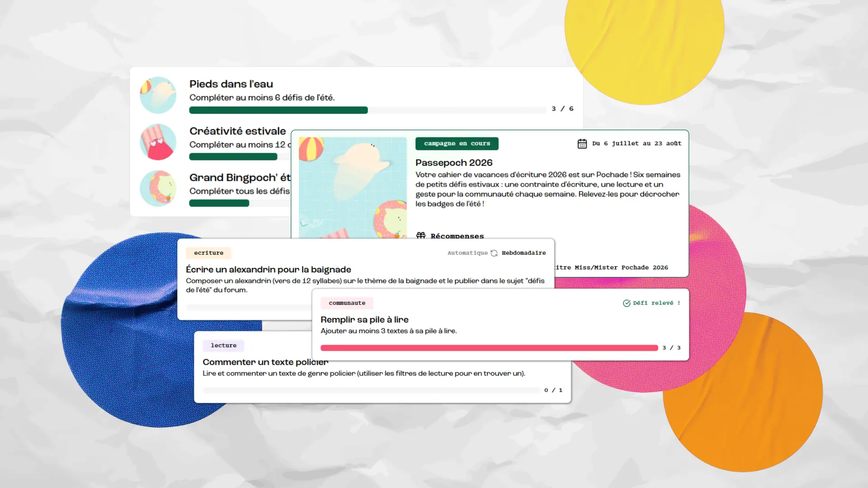This screenshot has width=868, height=488.
Task: Click the checkmark icon of Défi relevé
Action: click(x=627, y=303)
